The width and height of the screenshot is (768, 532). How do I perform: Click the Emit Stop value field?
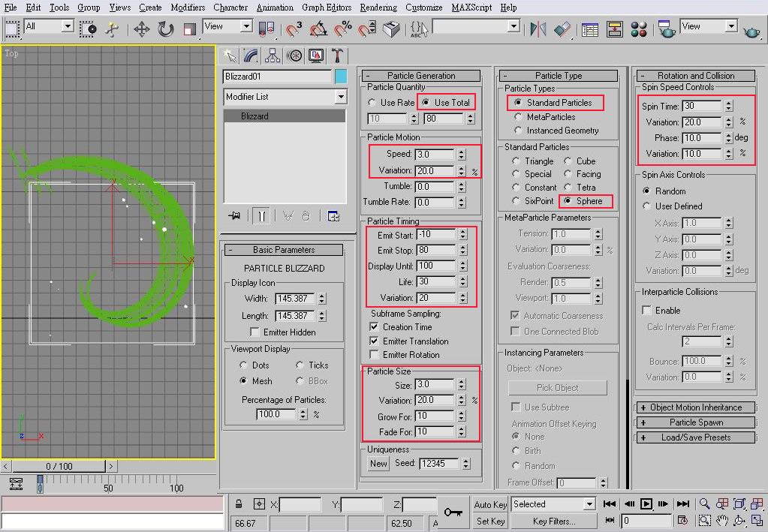pyautogui.click(x=436, y=250)
